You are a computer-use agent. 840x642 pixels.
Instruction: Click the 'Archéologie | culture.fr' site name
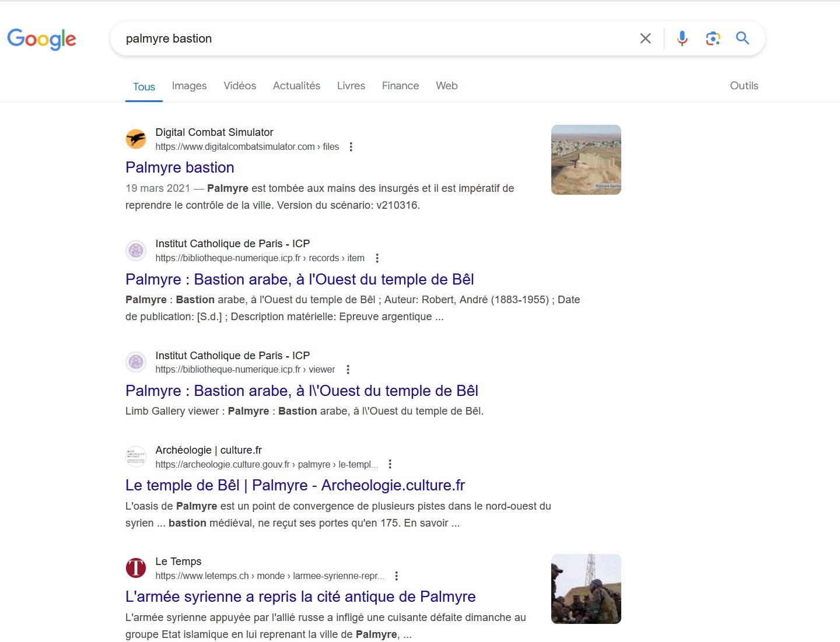click(x=209, y=450)
